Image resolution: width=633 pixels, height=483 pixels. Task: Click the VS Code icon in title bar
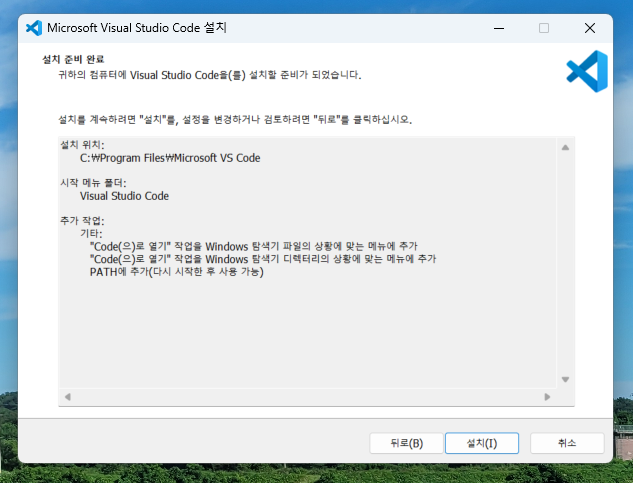(x=34, y=28)
